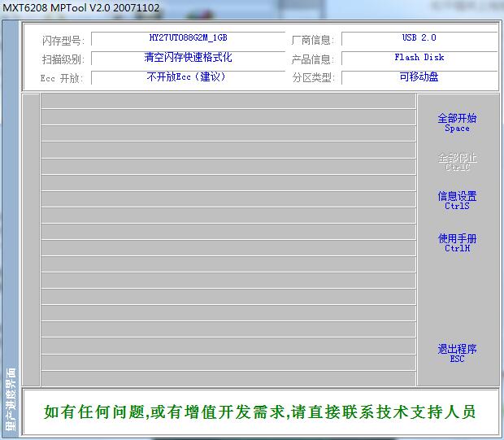This screenshot has width=504, height=440.
Task: Open 信息设置 CtrlS settings
Action: click(x=457, y=200)
